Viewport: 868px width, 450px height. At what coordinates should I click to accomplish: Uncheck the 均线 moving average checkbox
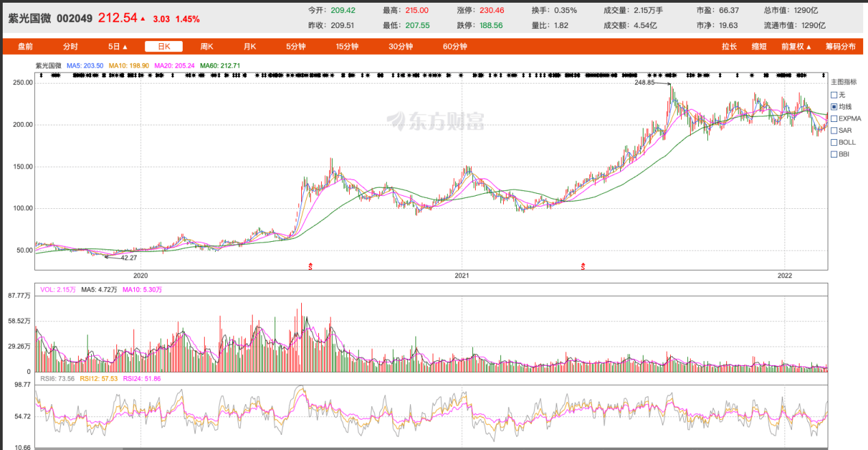(x=834, y=107)
